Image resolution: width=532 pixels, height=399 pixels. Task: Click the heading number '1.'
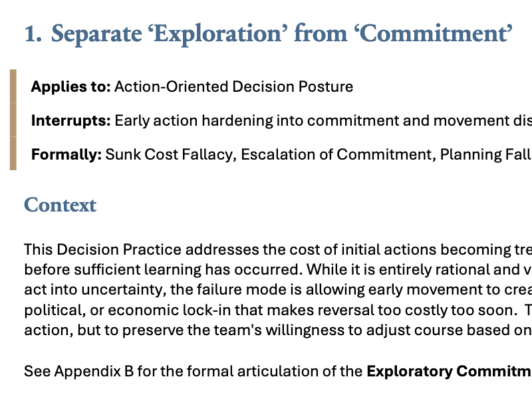click(33, 33)
